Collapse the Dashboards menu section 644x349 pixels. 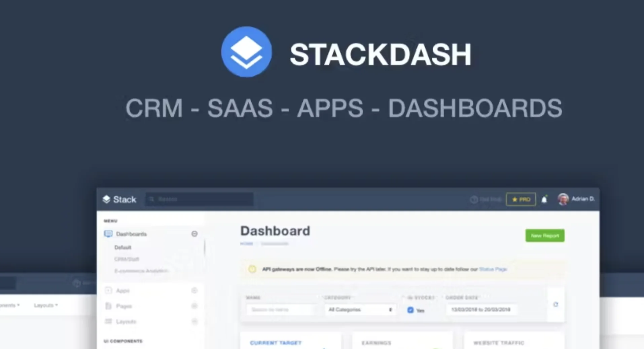[x=194, y=234]
